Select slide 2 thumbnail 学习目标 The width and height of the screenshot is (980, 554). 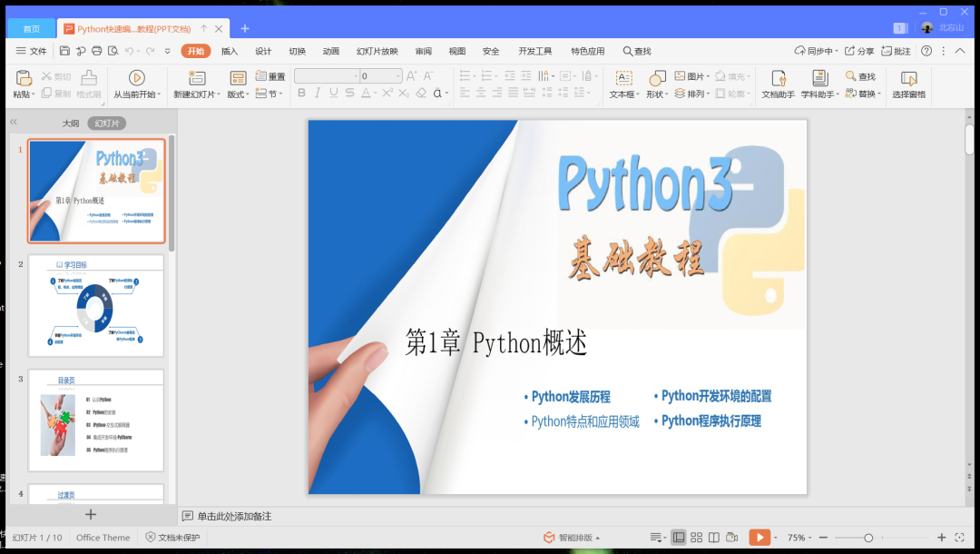(96, 305)
